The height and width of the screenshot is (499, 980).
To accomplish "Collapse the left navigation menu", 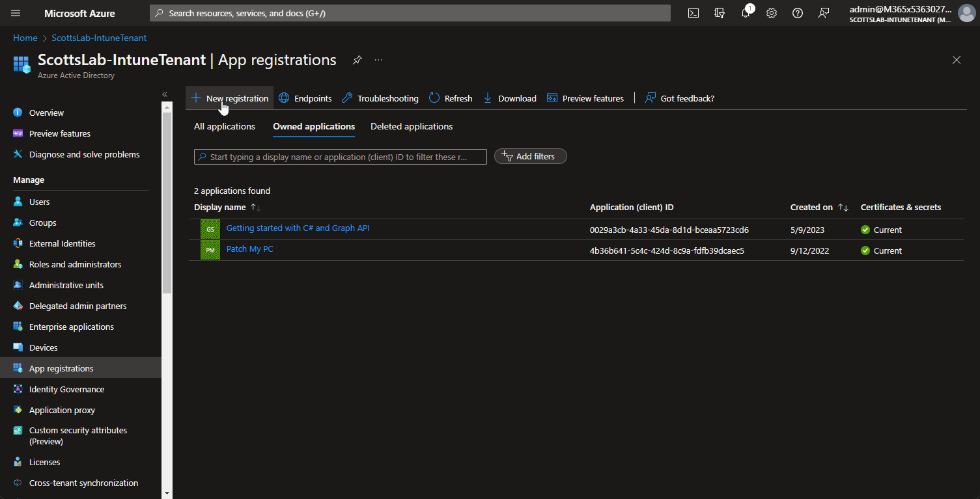I will coord(165,95).
